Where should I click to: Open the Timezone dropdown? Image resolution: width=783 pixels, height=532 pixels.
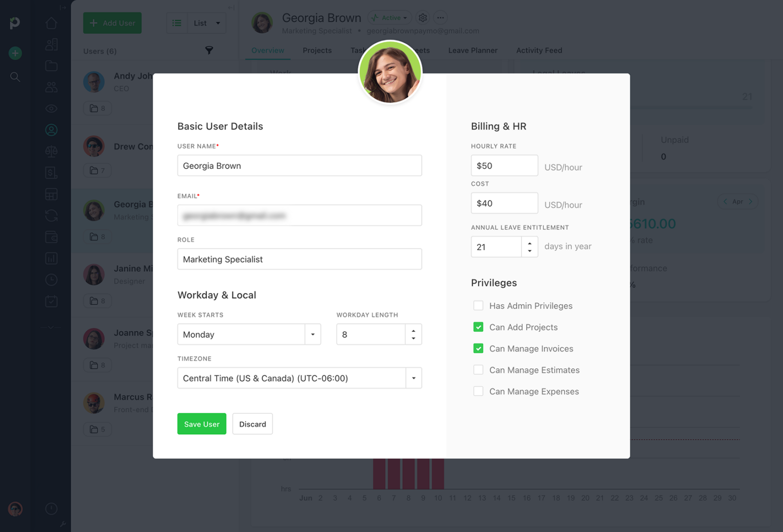point(413,378)
